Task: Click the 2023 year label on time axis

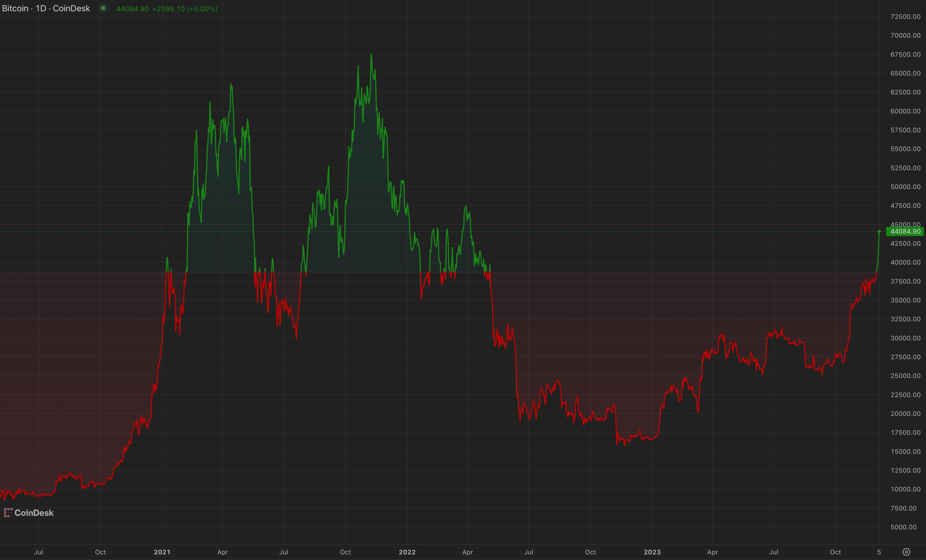Action: point(652,552)
